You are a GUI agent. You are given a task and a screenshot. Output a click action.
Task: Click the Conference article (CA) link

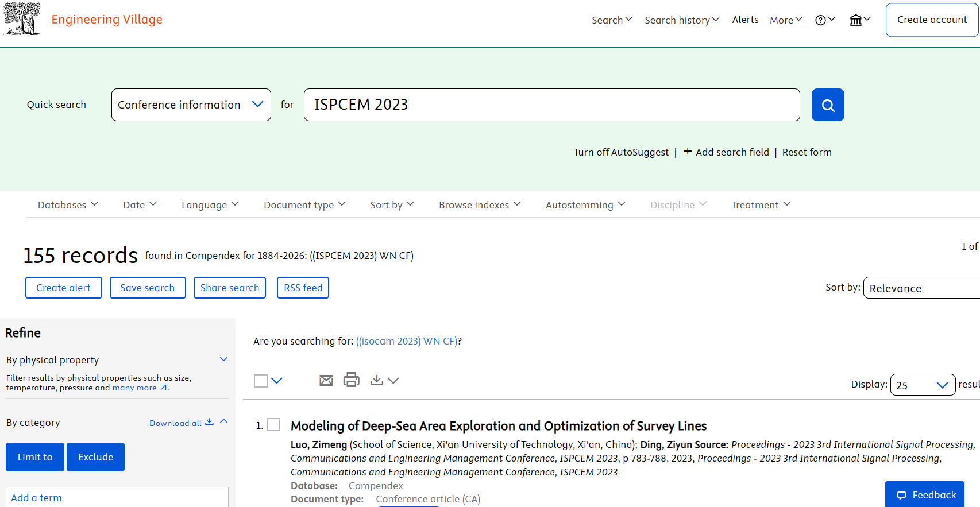point(428,499)
